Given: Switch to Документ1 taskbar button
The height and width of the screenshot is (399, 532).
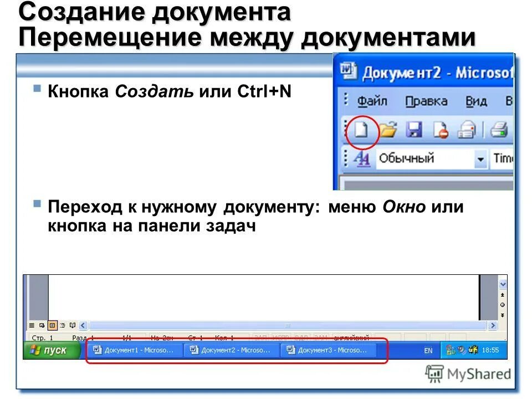Looking at the screenshot, I should [x=134, y=350].
